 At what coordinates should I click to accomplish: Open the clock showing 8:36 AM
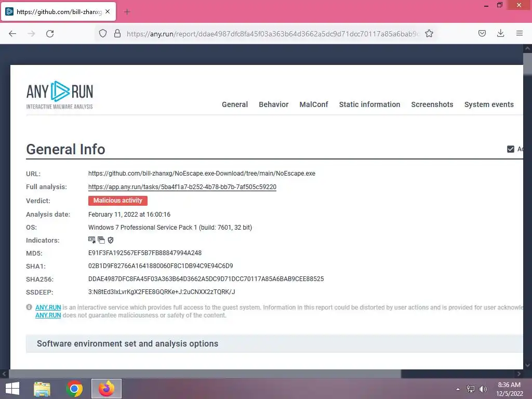coord(509,389)
